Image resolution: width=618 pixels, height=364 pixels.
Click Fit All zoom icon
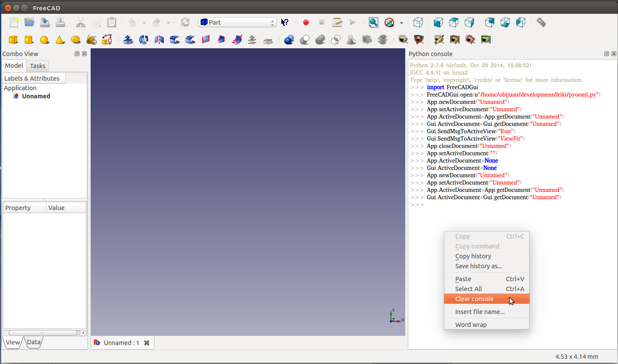click(x=374, y=22)
